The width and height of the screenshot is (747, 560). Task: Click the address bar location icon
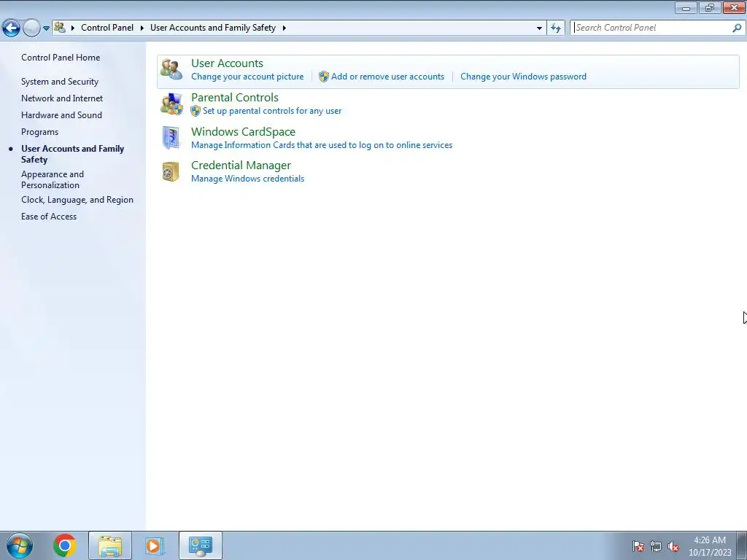pos(60,28)
